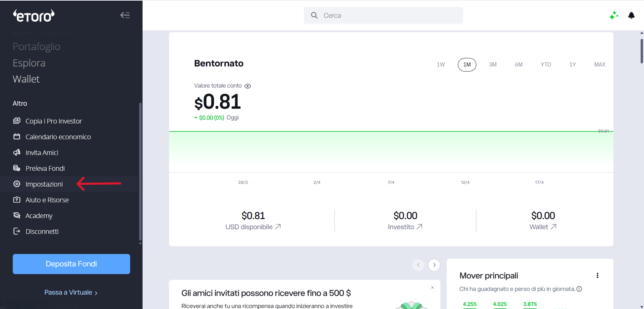Viewport: 644px width, 309px height.
Task: Click the 3.87% mover value
Action: click(530, 304)
